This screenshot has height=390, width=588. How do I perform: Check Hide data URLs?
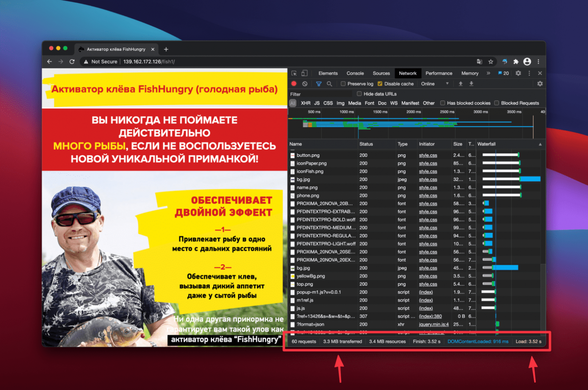tap(359, 94)
